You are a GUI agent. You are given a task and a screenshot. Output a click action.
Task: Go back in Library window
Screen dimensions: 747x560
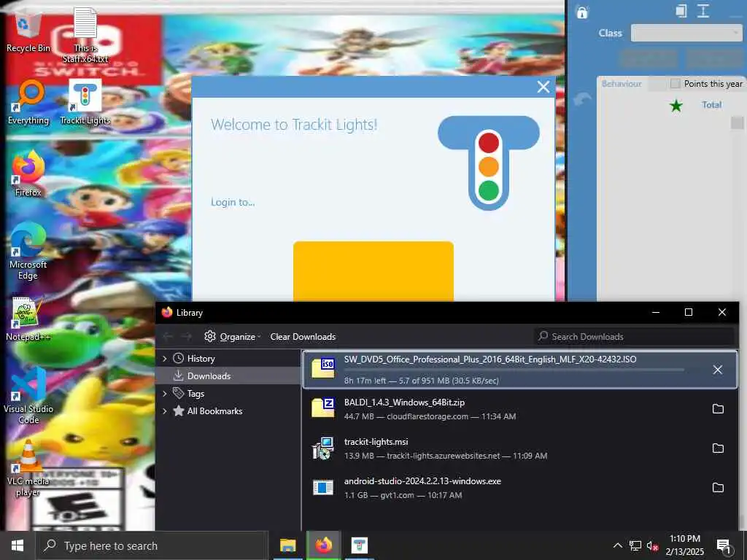click(x=168, y=336)
